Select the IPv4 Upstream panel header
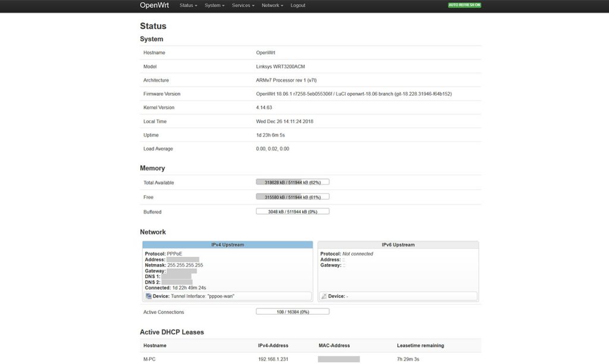 (227, 244)
